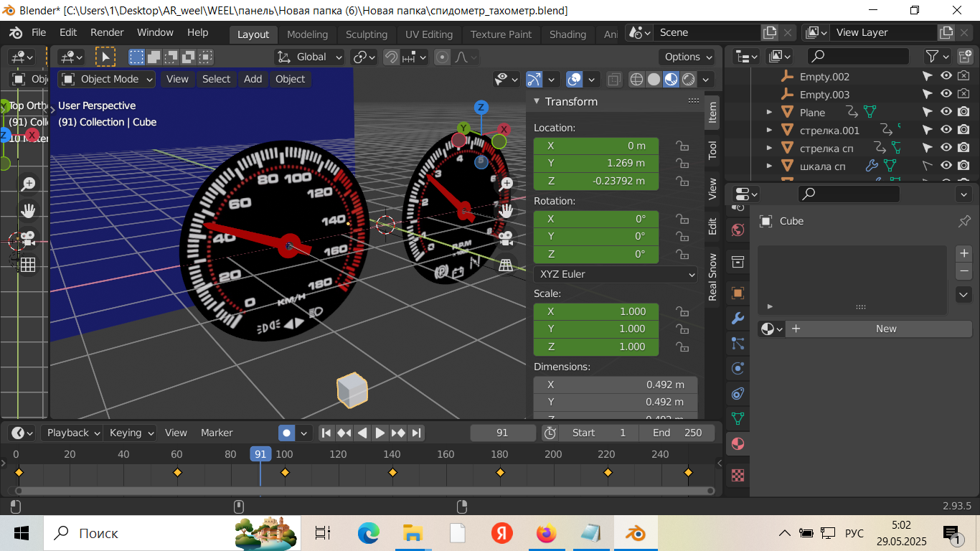This screenshot has height=551, width=980.
Task: Open the Object Mode dropdown
Action: click(107, 79)
